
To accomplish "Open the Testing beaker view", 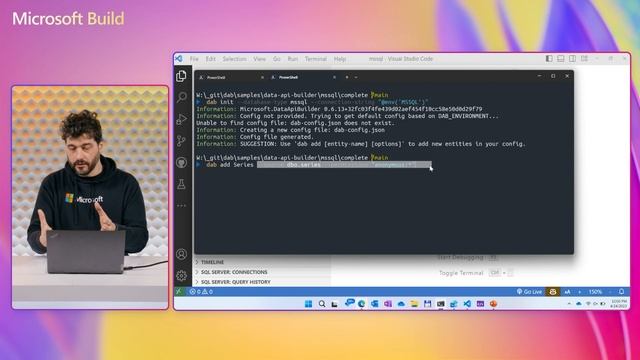I will 181,184.
